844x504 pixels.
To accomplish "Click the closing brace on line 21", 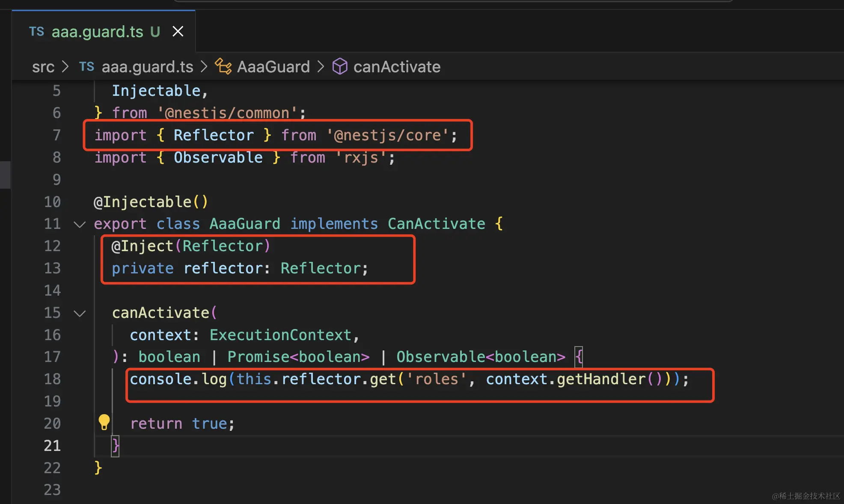I will click(x=115, y=446).
